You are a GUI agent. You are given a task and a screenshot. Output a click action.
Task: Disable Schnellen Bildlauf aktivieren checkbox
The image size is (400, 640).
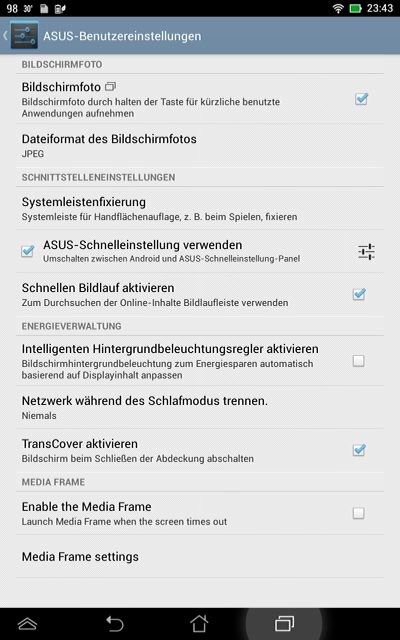(x=359, y=294)
